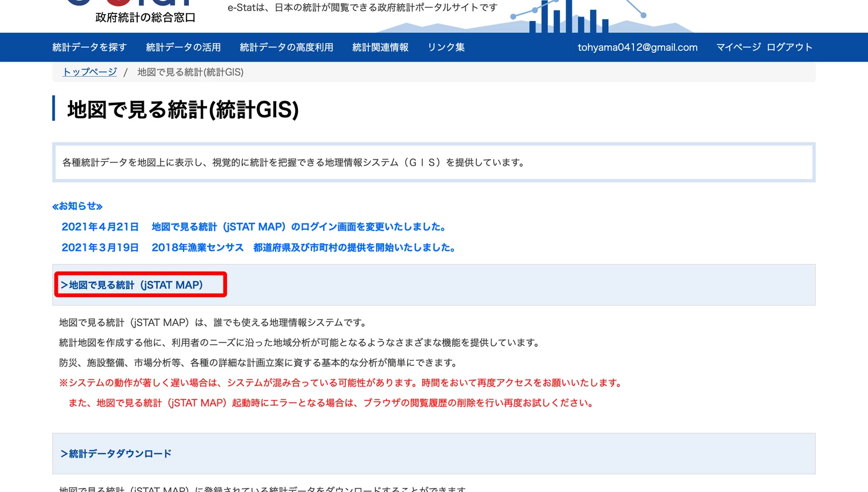868x492 pixels.
Task: Open the 統計データの活用 menu
Action: tap(183, 47)
